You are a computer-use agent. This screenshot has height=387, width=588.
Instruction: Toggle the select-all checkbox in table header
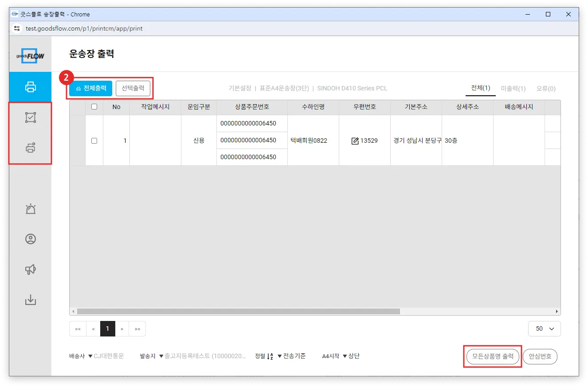click(x=94, y=107)
